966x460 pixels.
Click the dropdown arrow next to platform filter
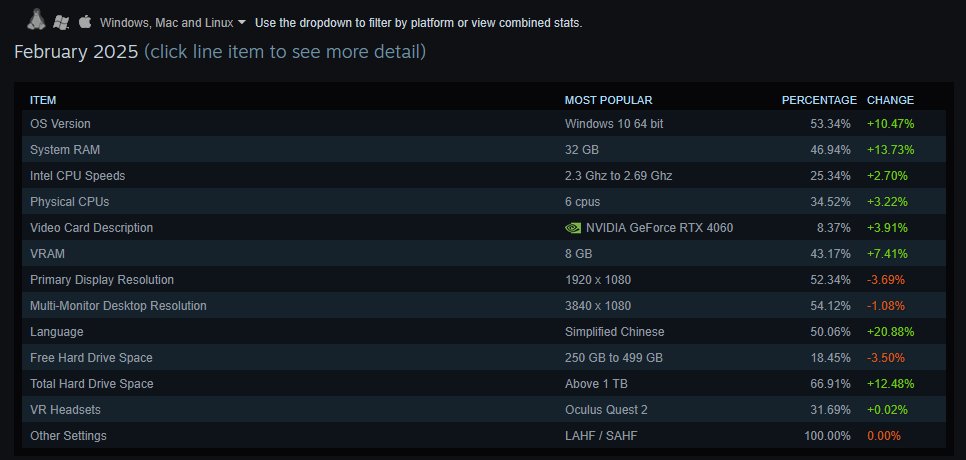242,22
